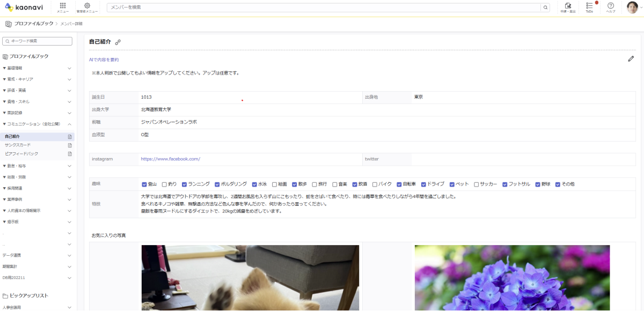Click the キーワード検索 sidebar search field
The height and width of the screenshot is (311, 644).
(x=38, y=41)
